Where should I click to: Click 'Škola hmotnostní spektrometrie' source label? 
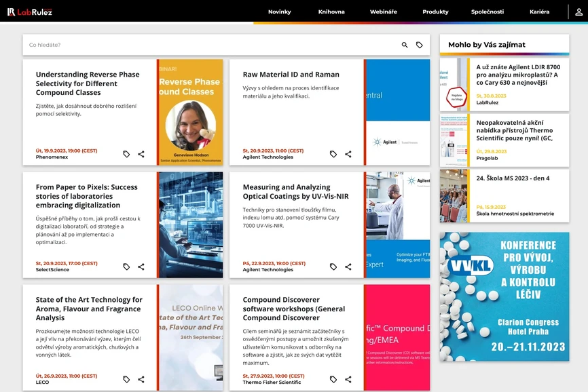pyautogui.click(x=515, y=214)
